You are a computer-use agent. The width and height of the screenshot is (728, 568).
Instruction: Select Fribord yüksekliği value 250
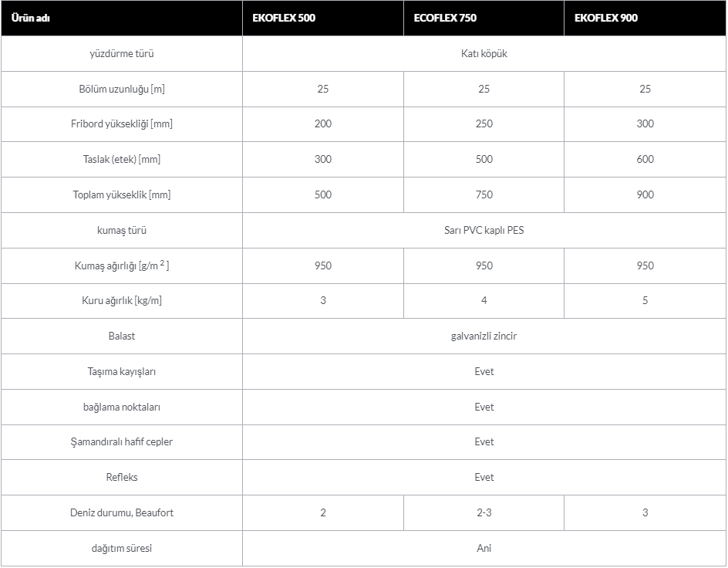484,124
